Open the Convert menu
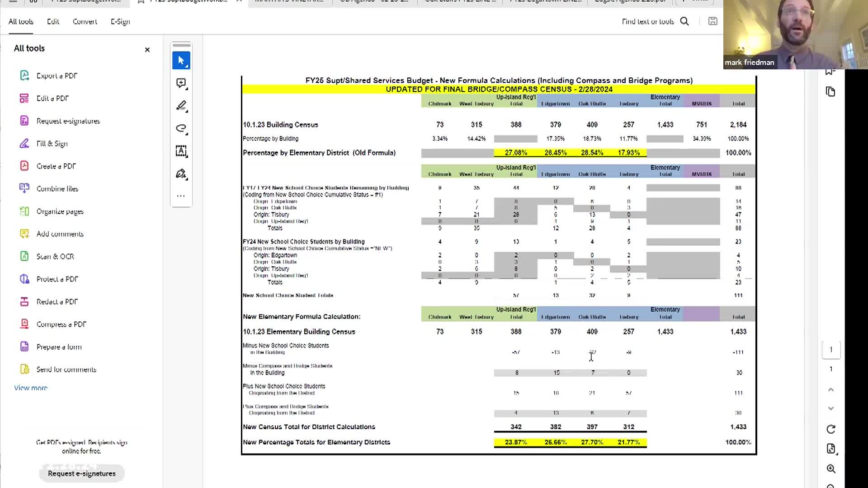Viewport: 868px width, 488px height. click(x=85, y=22)
